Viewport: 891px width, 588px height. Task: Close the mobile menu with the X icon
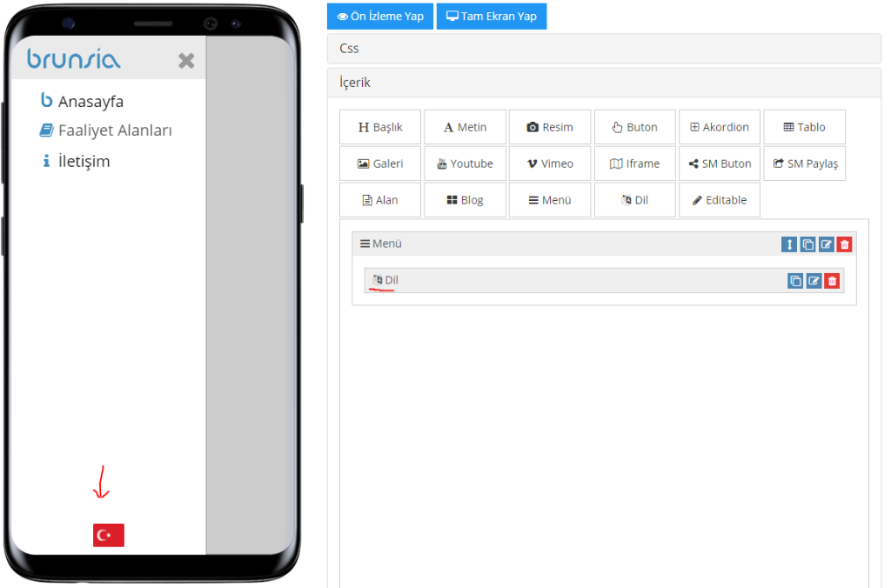click(x=186, y=61)
